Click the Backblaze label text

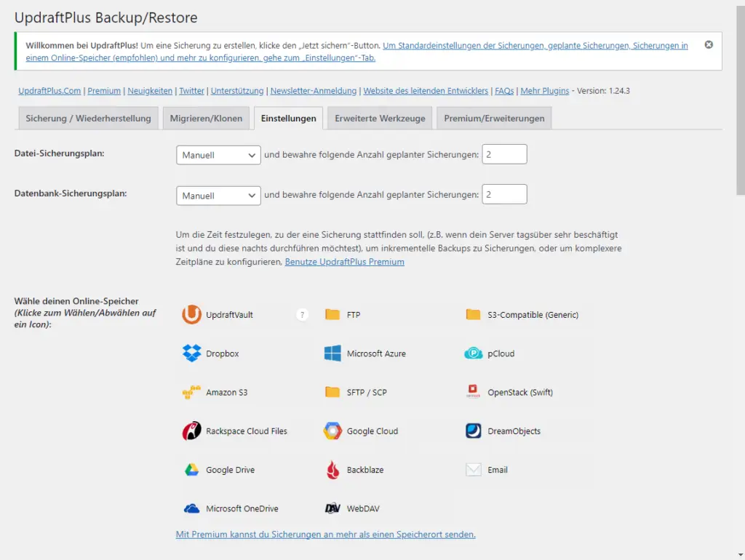pyautogui.click(x=365, y=470)
